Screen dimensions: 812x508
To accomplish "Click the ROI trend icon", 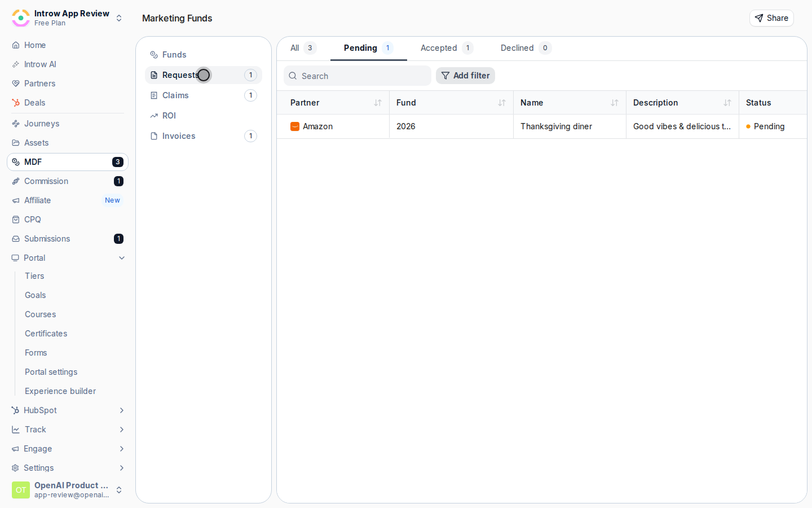I will (x=154, y=116).
